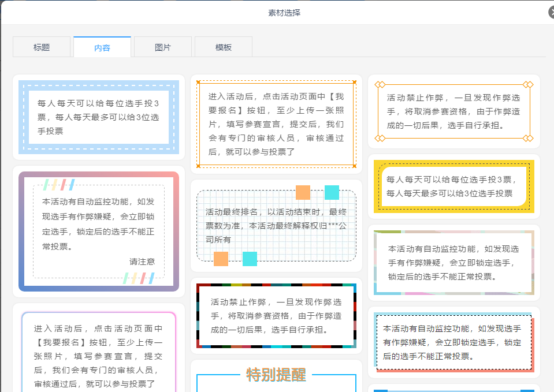
Task: Choose the blue dashed-border voting rules card
Action: [99, 117]
